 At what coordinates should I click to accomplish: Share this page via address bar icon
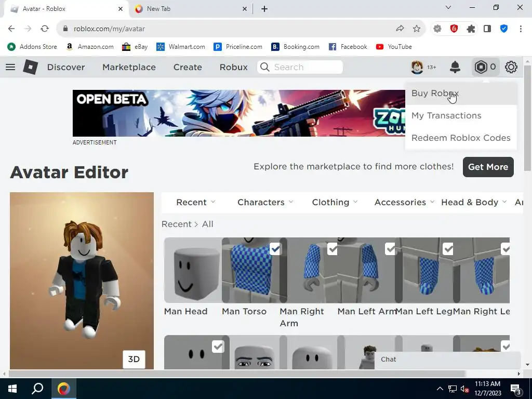[400, 29]
